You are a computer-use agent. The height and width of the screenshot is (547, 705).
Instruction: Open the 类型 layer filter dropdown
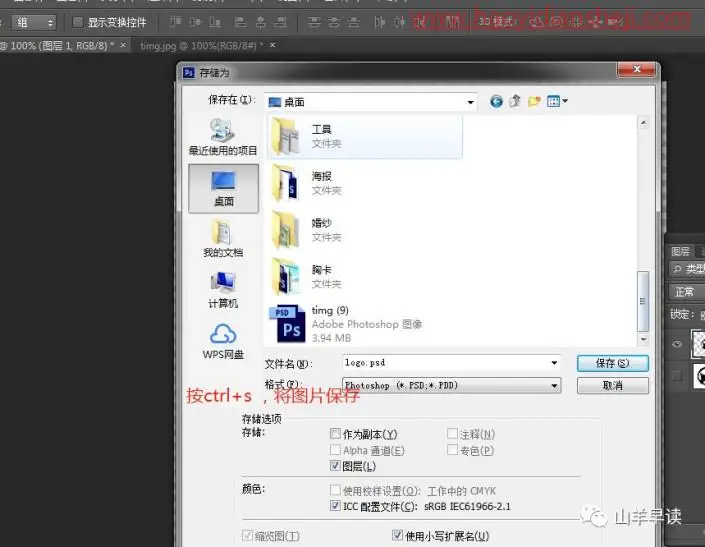click(689, 269)
